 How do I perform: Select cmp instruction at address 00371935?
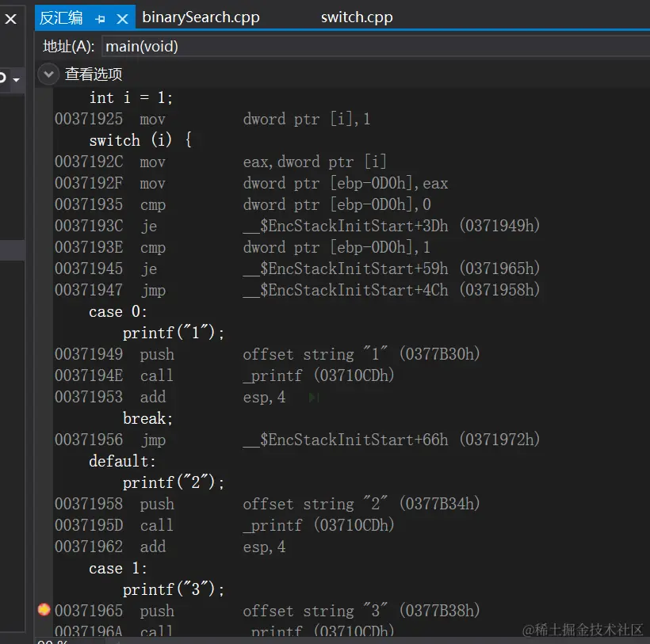(243, 204)
